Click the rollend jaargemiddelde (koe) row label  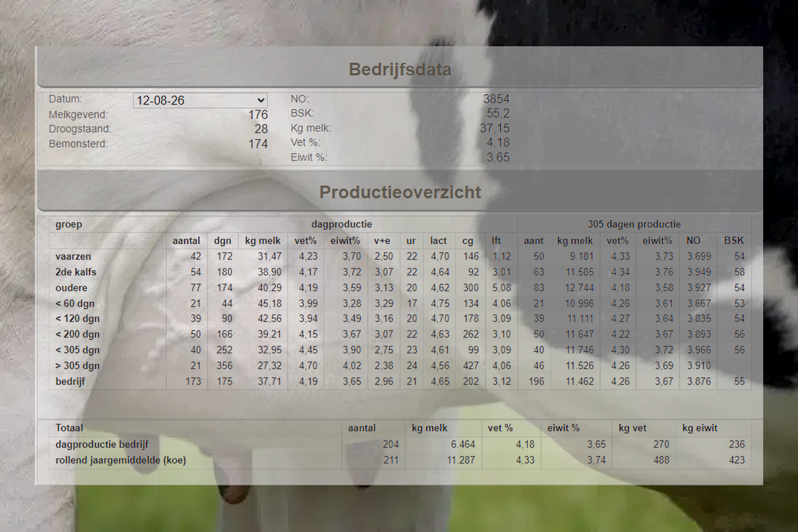(121, 460)
